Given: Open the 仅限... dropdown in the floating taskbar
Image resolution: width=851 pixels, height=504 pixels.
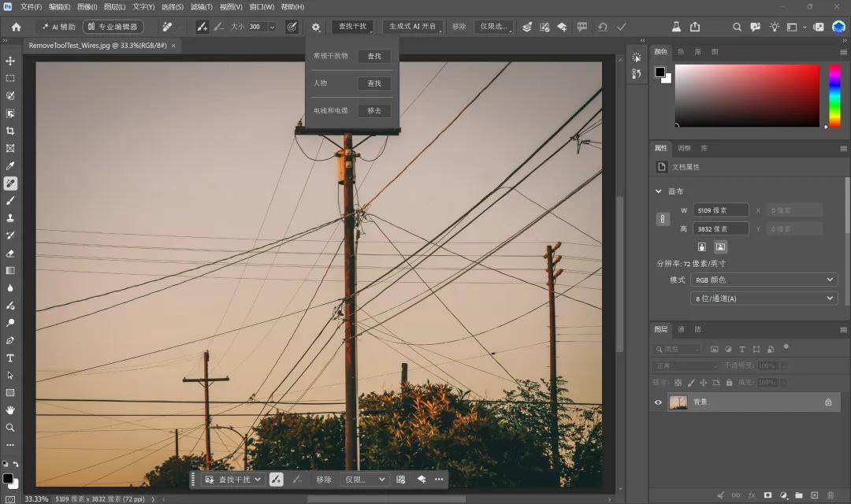Looking at the screenshot, I should [x=365, y=480].
